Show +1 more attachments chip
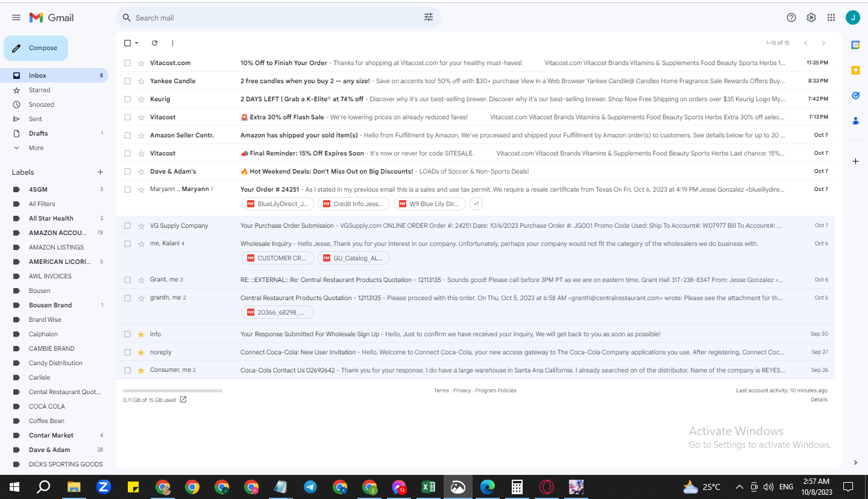This screenshot has width=868, height=499. 476,204
